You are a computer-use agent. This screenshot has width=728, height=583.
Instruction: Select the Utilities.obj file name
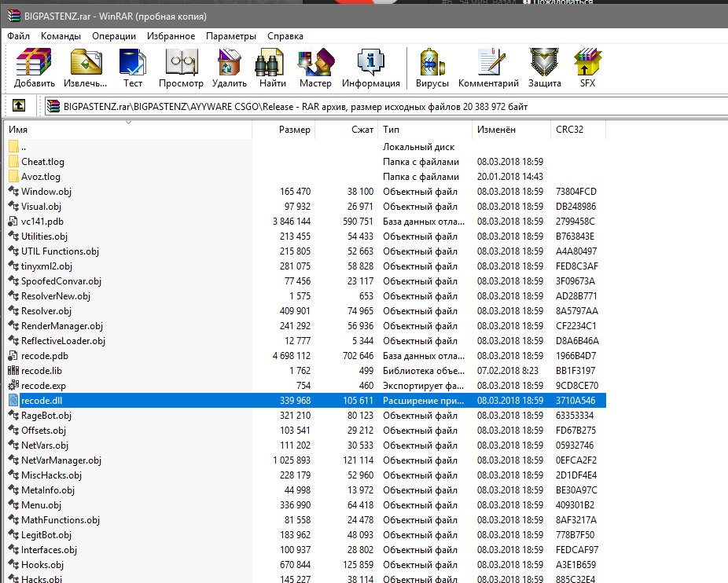tap(45, 236)
